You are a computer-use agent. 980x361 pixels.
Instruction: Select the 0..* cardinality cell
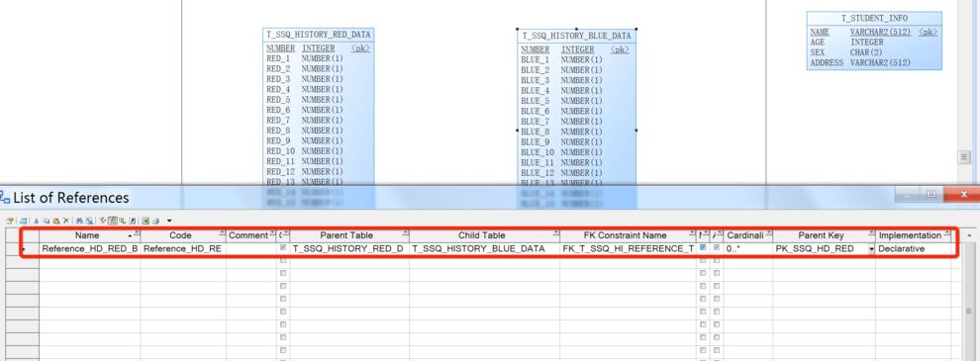[x=748, y=248]
